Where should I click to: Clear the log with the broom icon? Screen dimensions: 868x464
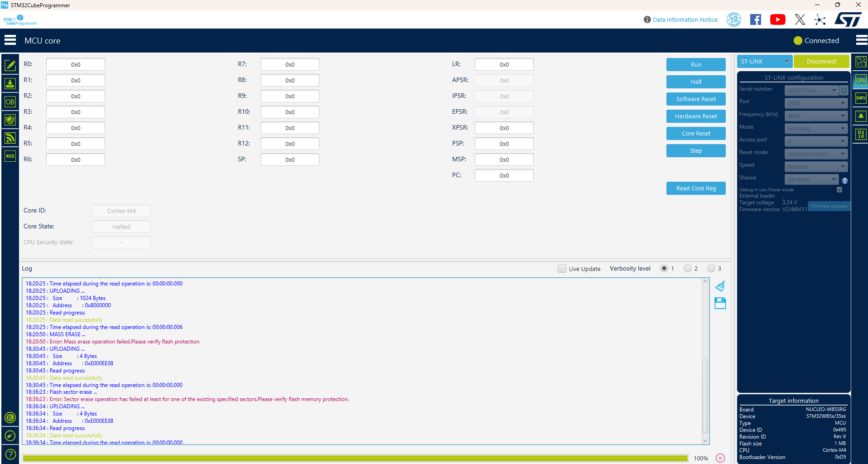(x=720, y=285)
